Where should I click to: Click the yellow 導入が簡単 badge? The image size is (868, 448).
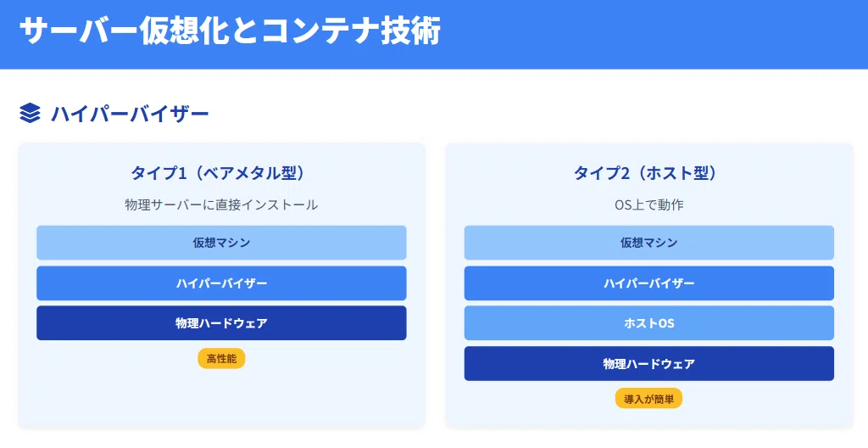pyautogui.click(x=648, y=399)
